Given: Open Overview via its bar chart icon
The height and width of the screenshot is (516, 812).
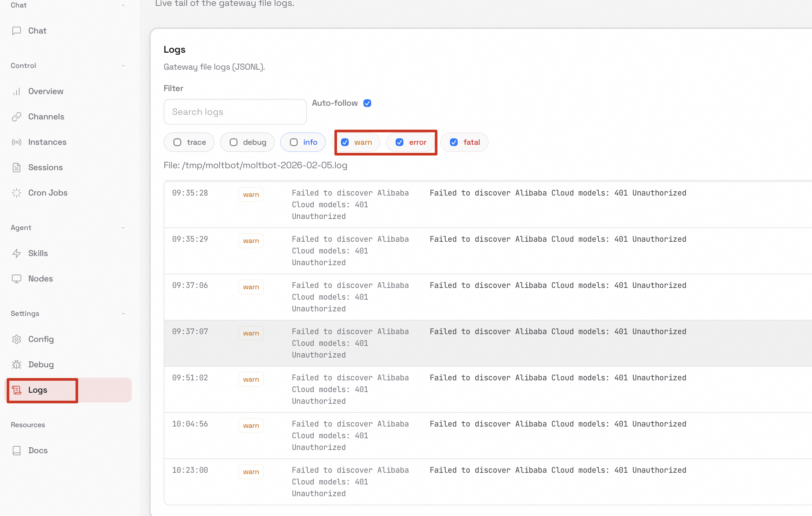Looking at the screenshot, I should tap(17, 91).
